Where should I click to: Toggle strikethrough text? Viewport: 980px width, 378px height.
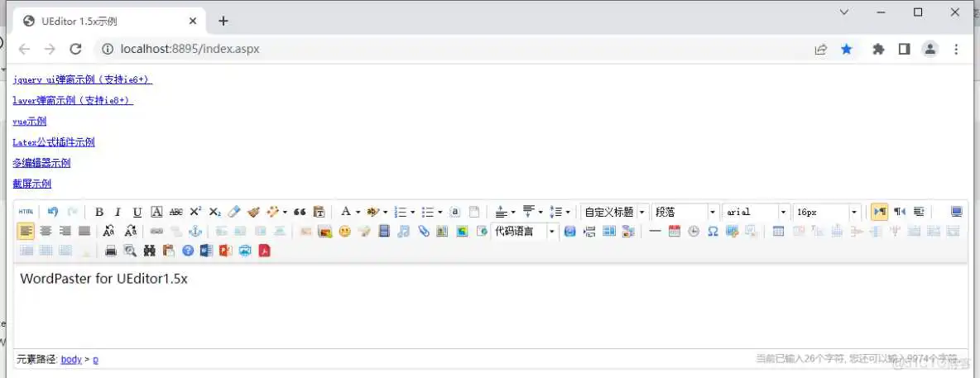pos(176,212)
